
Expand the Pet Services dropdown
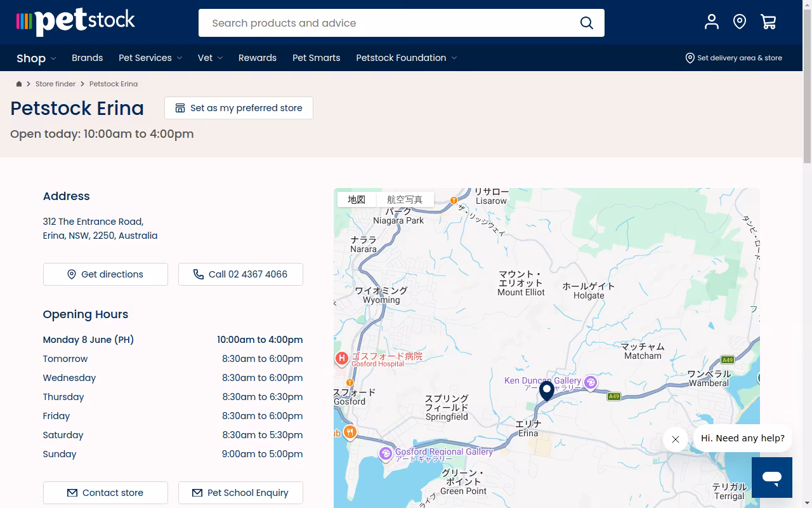click(x=150, y=58)
